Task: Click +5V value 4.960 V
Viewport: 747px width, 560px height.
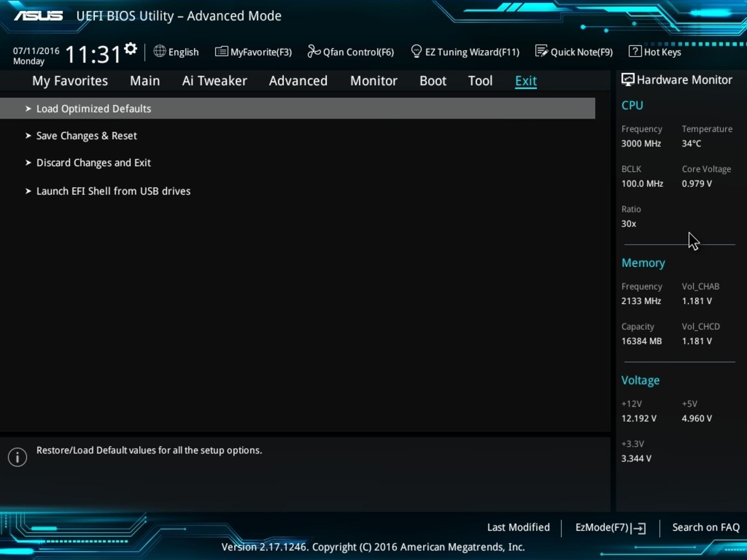Action: coord(697,418)
